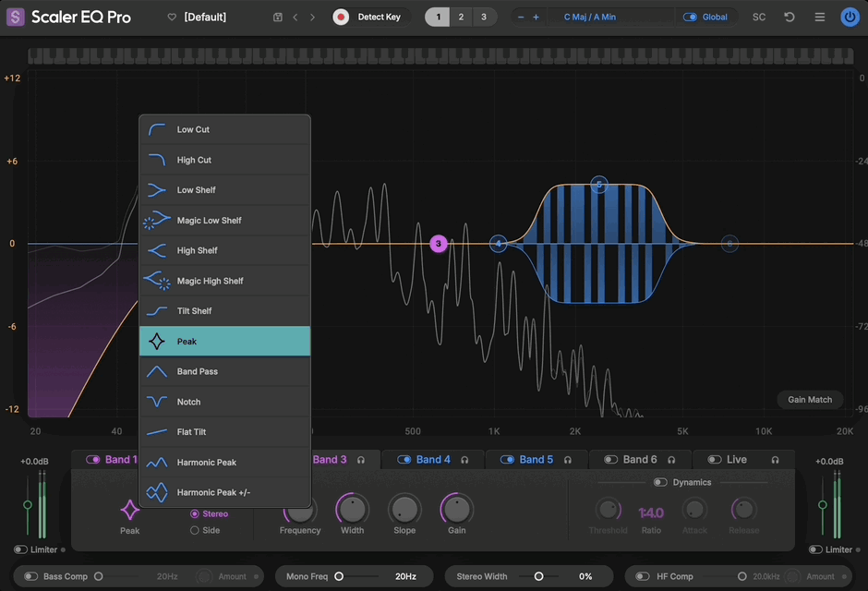This screenshot has height=591, width=868.
Task: Select Harmonic Peak +/- filter type
Action: (x=224, y=492)
